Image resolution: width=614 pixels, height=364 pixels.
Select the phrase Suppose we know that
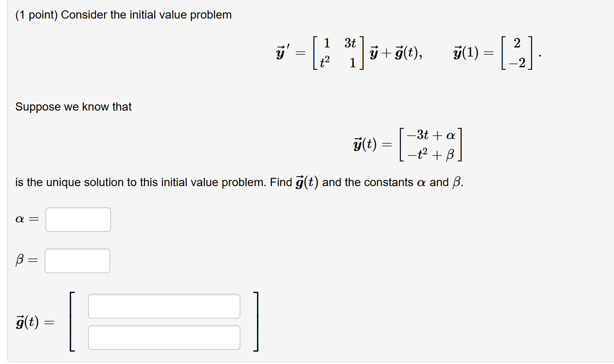73,106
